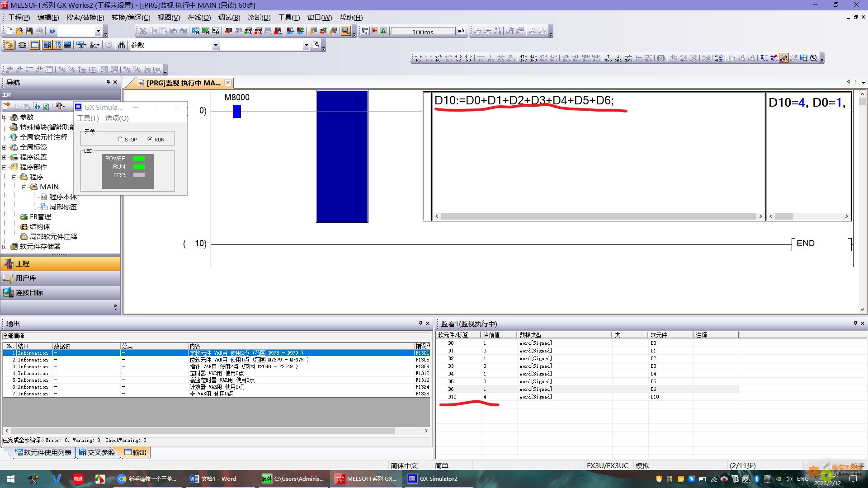
Task: Expand the 程序设置 tree node
Action: (5, 157)
